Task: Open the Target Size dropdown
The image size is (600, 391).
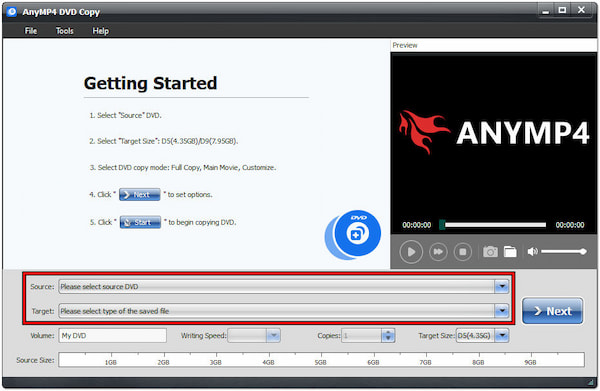Action: [502, 336]
